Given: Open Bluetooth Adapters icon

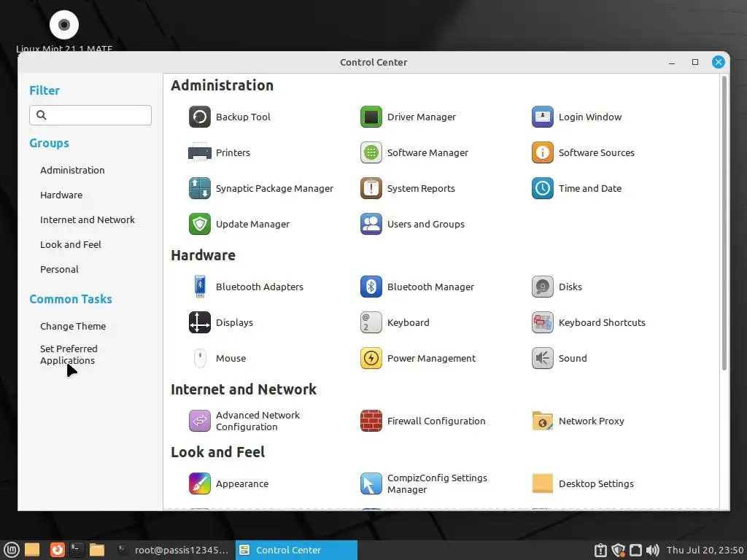Looking at the screenshot, I should coord(200,287).
